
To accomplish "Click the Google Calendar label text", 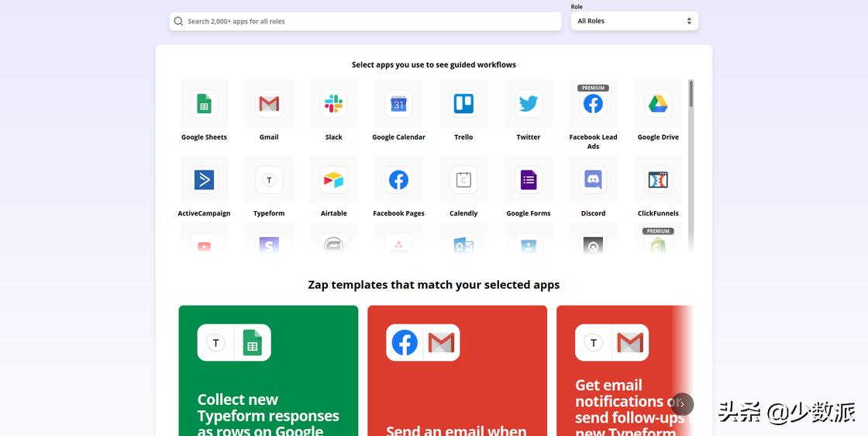I will pyautogui.click(x=398, y=137).
